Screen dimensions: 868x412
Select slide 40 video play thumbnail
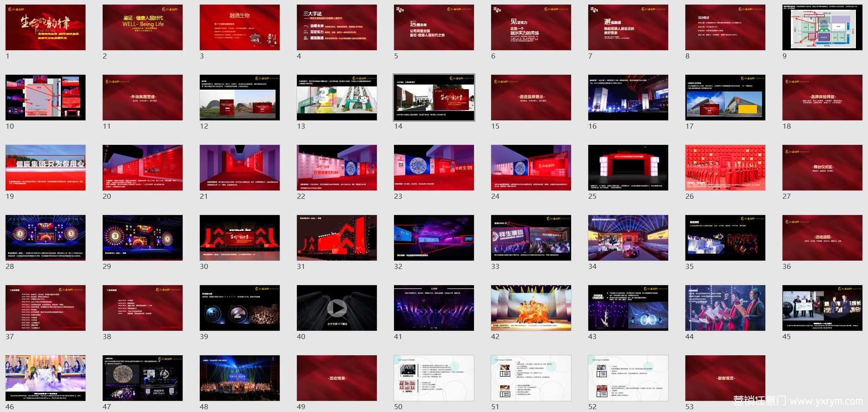pyautogui.click(x=337, y=308)
